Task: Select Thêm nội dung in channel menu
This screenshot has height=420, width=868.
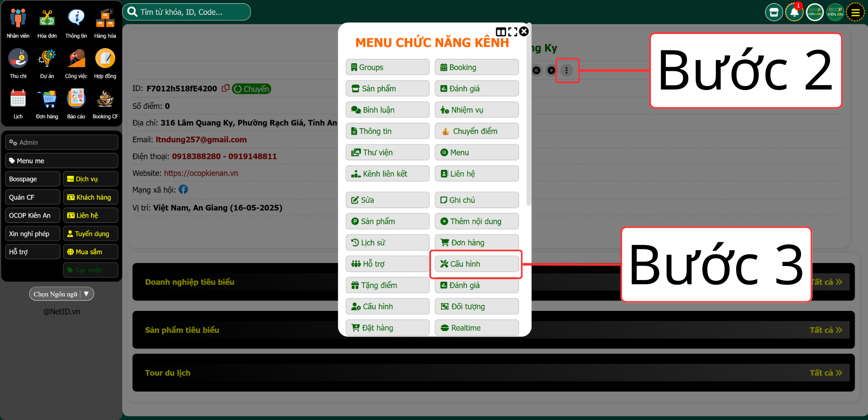Action: [x=476, y=221]
